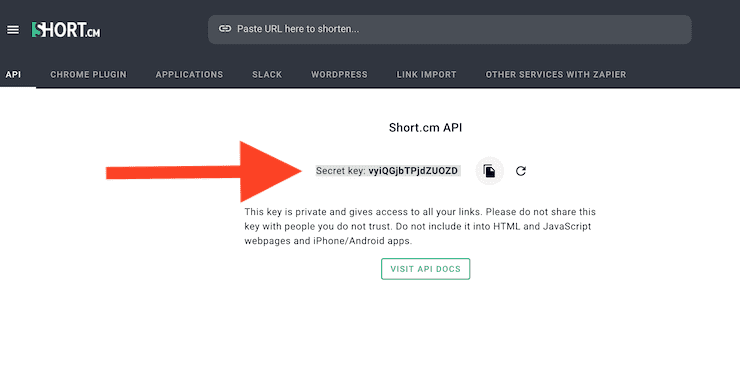Open the WordPress tab
This screenshot has width=740, height=371.
339,75
